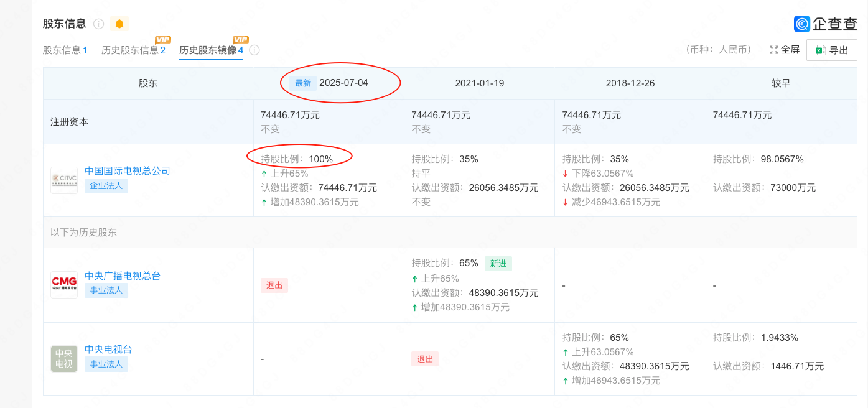Image resolution: width=868 pixels, height=408 pixels.
Task: Click the 持平 status text
Action: (421, 173)
